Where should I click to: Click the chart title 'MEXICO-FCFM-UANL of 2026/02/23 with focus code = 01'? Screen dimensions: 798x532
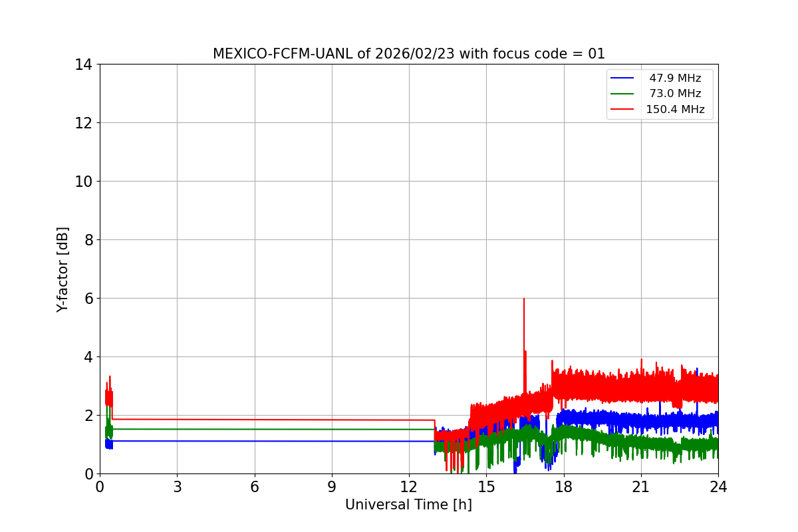[x=409, y=54]
